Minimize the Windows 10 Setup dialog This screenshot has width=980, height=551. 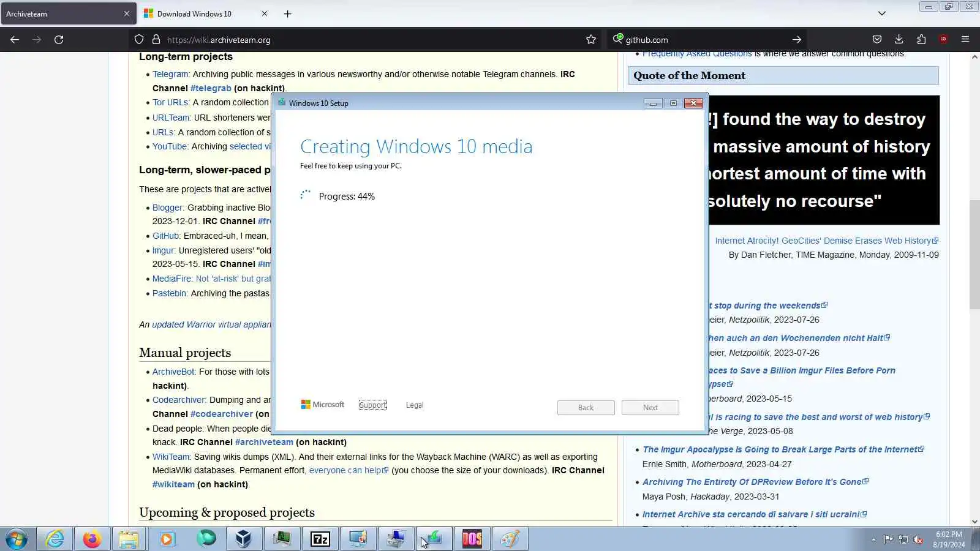point(653,103)
